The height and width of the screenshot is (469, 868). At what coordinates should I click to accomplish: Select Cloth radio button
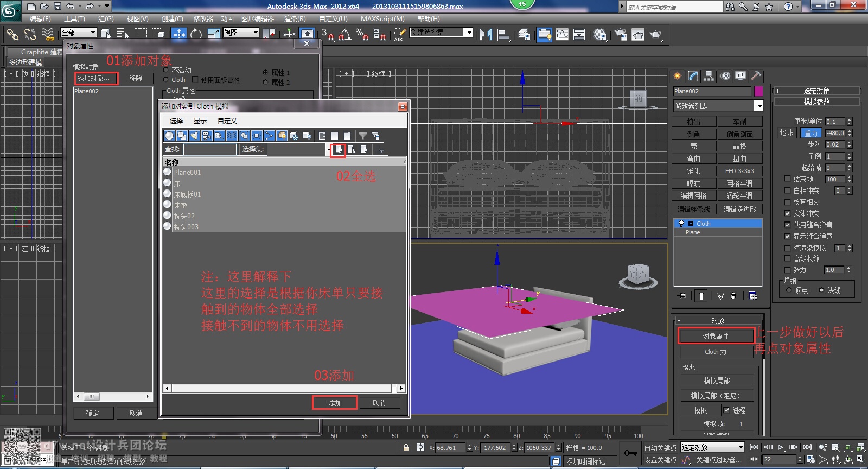[x=166, y=80]
